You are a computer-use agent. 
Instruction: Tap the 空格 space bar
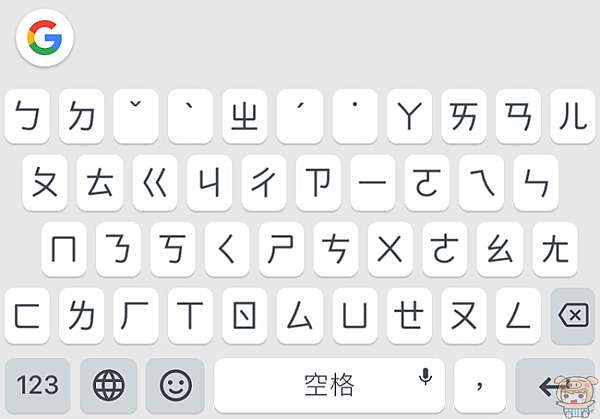[329, 386]
